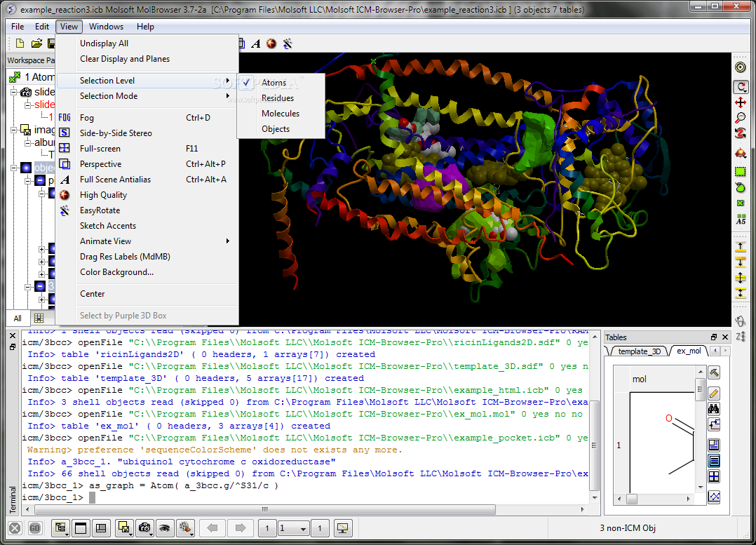The width and height of the screenshot is (756, 545).
Task: Click the antialias 'A' toolbar icon
Action: (256, 44)
